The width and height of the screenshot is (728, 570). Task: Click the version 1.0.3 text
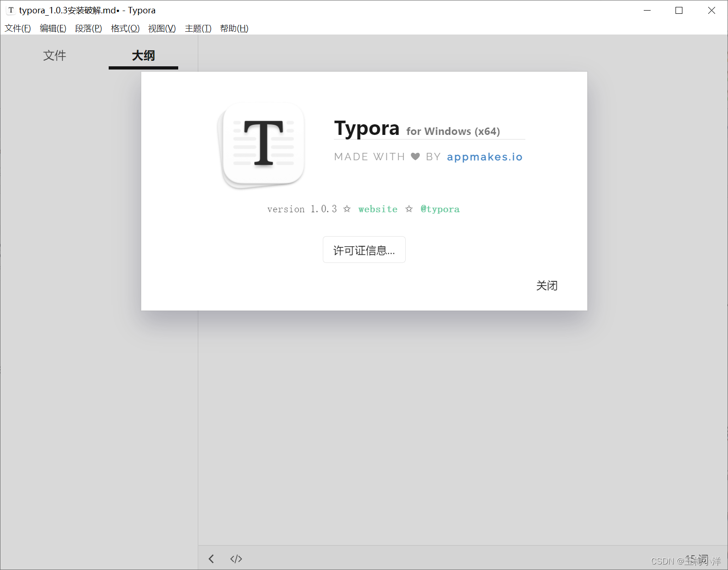pyautogui.click(x=302, y=209)
